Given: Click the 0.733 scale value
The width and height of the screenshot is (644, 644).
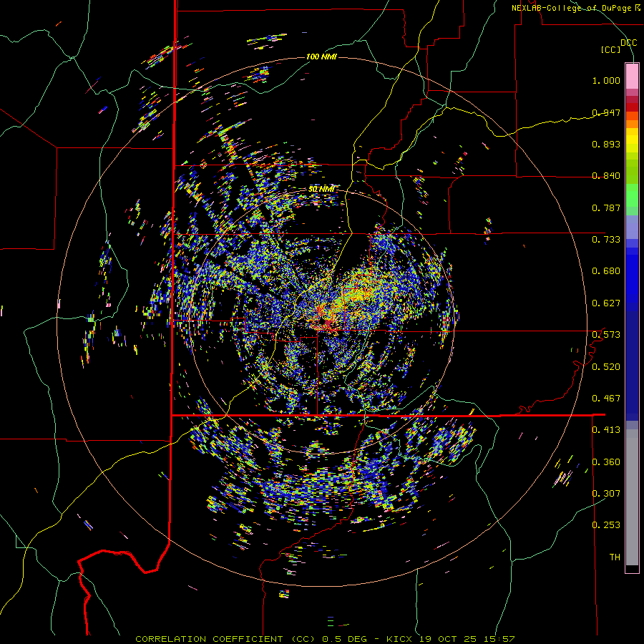Looking at the screenshot, I should (x=606, y=240).
